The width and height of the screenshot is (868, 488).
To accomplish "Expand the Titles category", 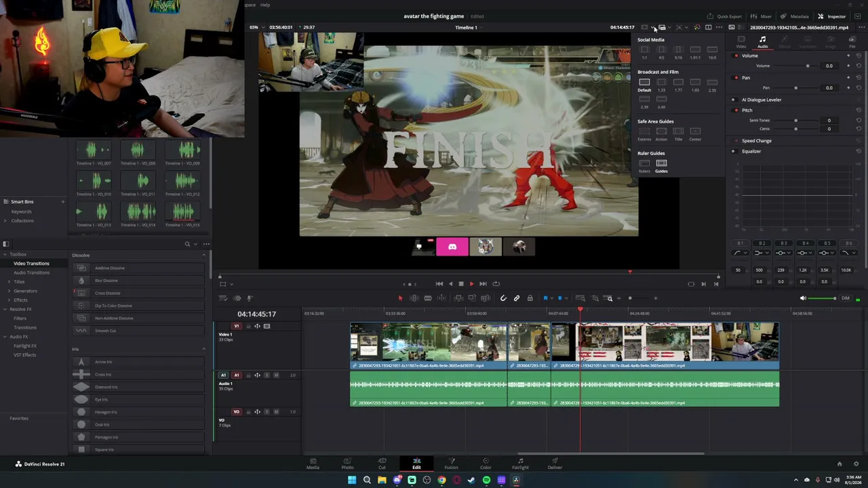I will (9, 281).
